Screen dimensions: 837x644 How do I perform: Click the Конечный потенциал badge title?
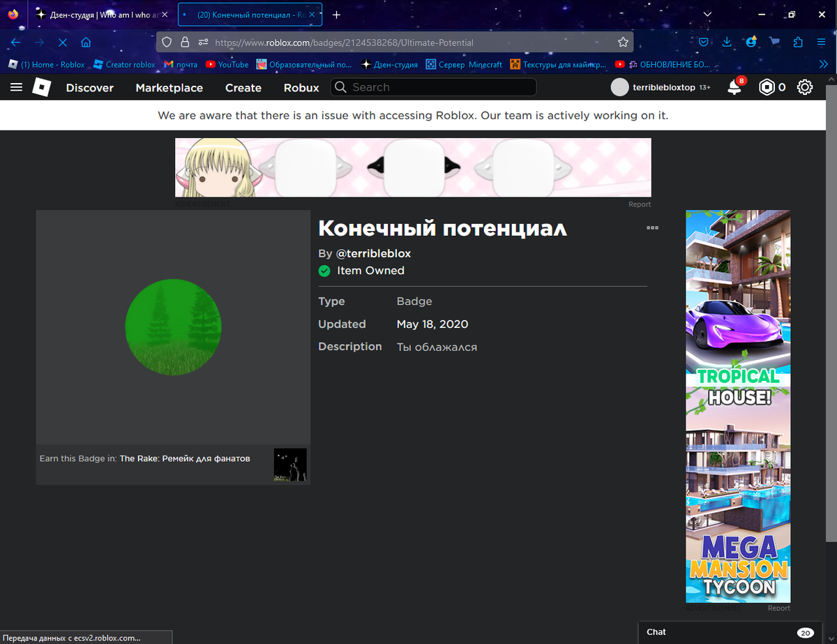[x=443, y=228]
